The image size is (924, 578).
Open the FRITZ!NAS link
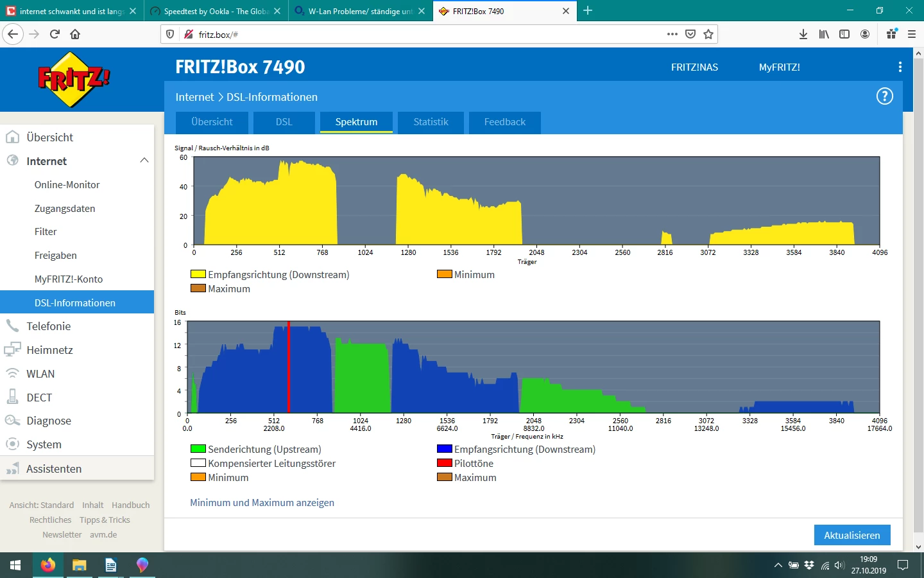[694, 67]
